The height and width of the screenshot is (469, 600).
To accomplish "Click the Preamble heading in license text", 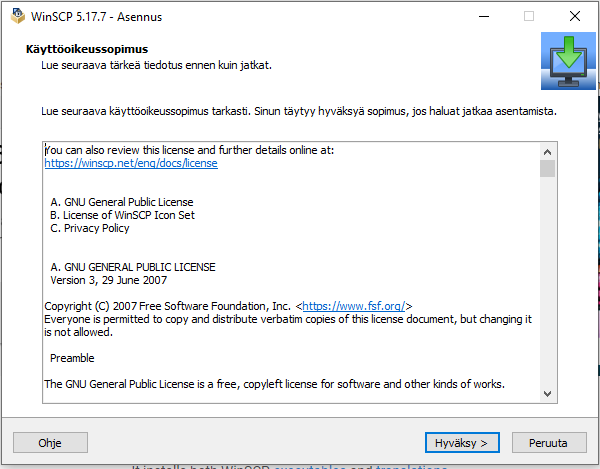I will pyautogui.click(x=72, y=358).
